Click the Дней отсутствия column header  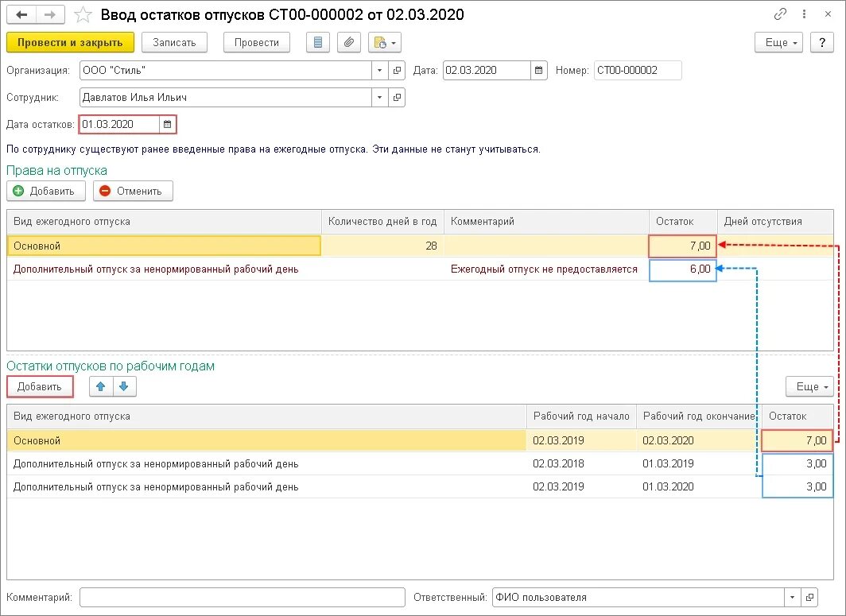pos(774,222)
